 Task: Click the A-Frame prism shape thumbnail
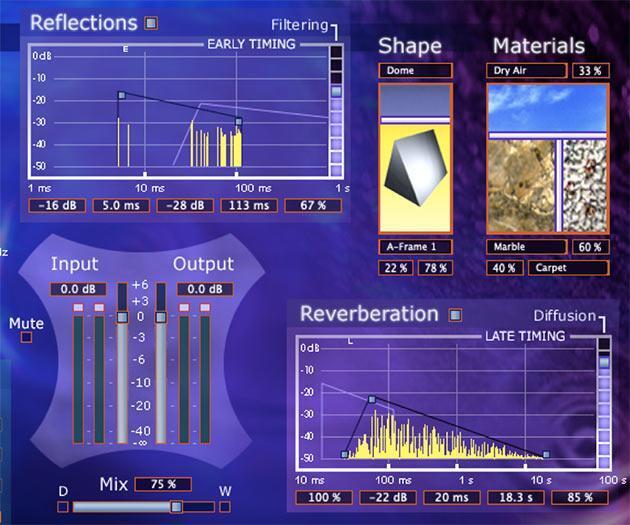coord(415,177)
